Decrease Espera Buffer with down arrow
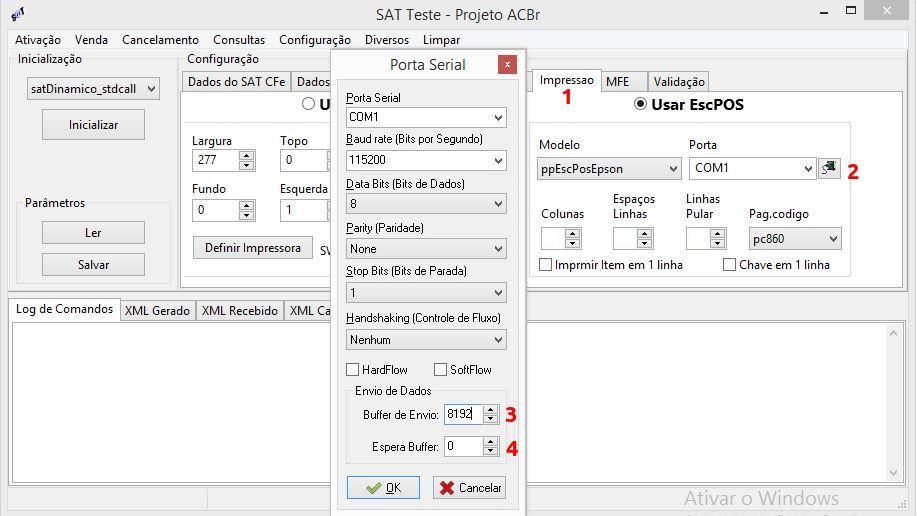This screenshot has height=516, width=917. 491,452
